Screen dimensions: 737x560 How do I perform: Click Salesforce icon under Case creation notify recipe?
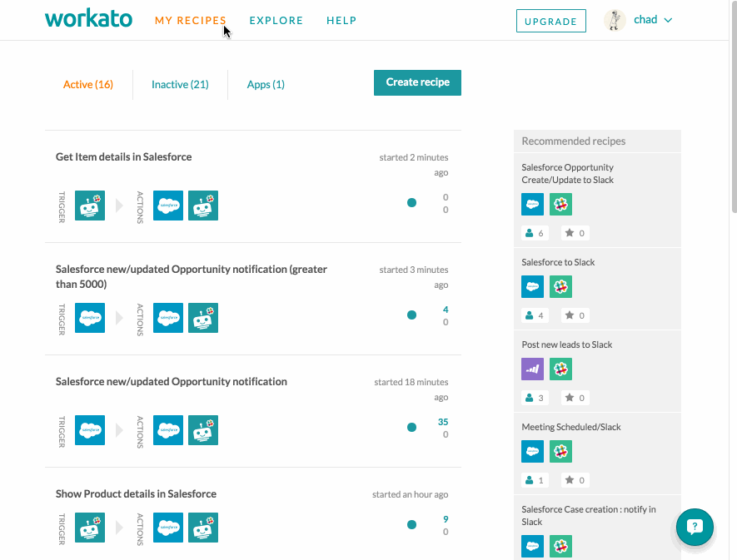point(532,546)
